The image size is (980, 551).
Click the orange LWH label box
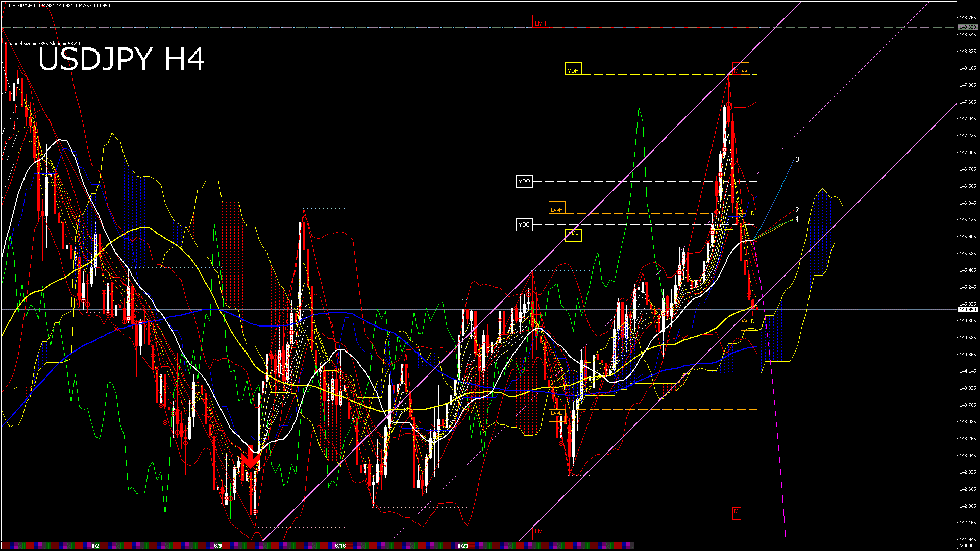[x=557, y=209]
